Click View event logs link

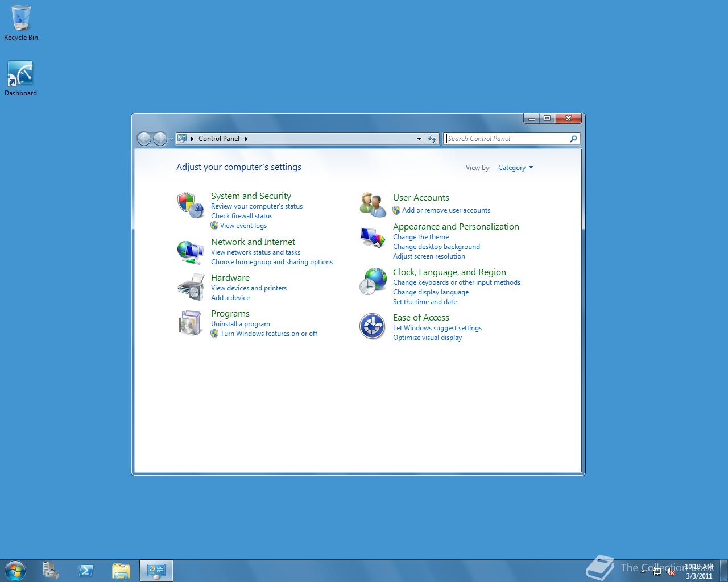click(243, 226)
